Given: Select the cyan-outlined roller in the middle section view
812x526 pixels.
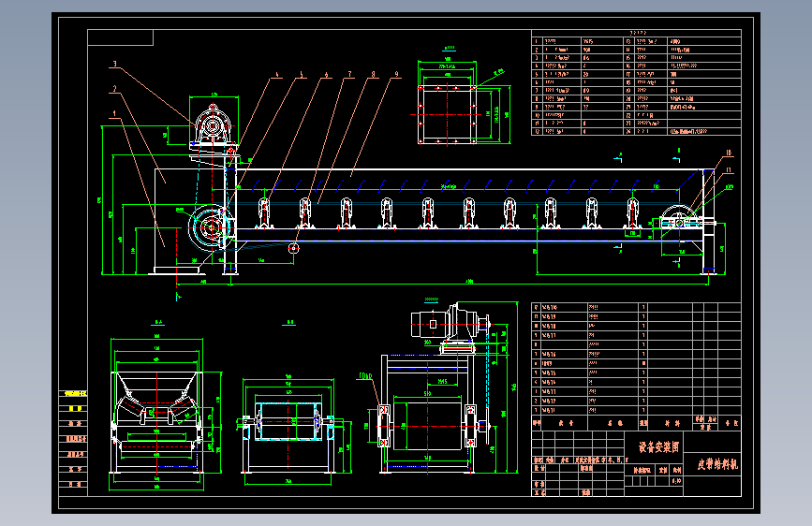Looking at the screenshot, I should pos(289,421).
